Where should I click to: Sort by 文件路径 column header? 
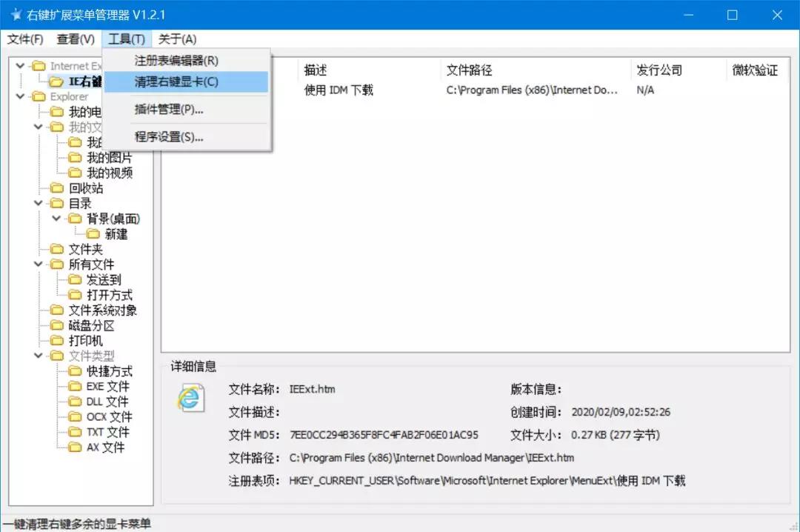point(469,70)
